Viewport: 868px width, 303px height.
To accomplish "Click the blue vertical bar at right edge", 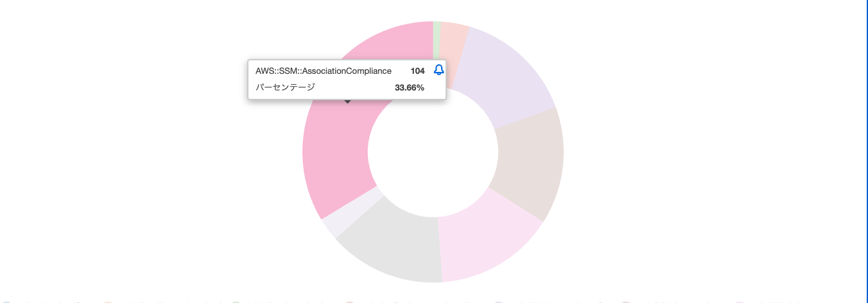I will 867,151.
